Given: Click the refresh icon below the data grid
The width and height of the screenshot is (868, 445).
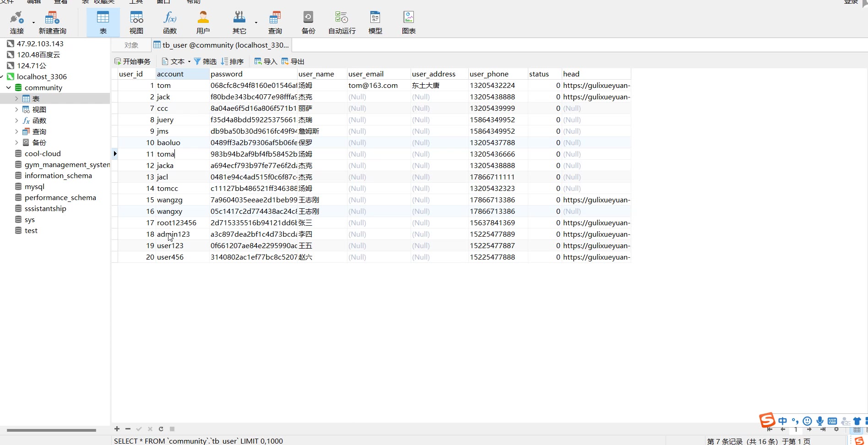Looking at the screenshot, I should pos(161,429).
